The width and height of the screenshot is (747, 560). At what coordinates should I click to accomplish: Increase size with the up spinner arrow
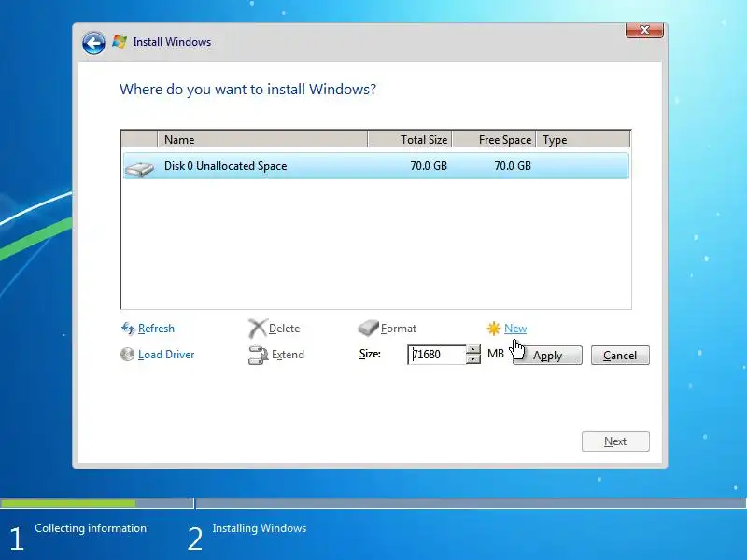point(473,349)
